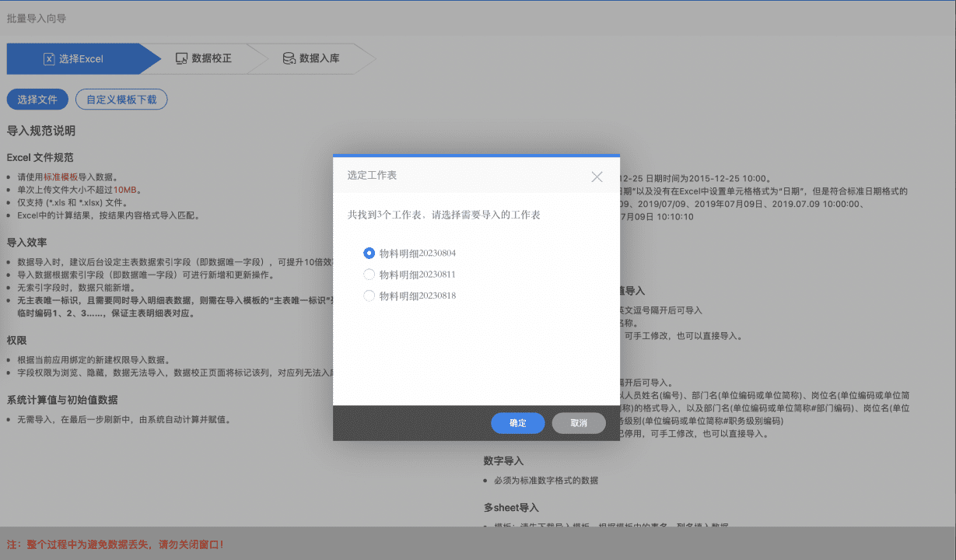Click the 多sheet导入 heading
The width and height of the screenshot is (956, 560).
511,508
